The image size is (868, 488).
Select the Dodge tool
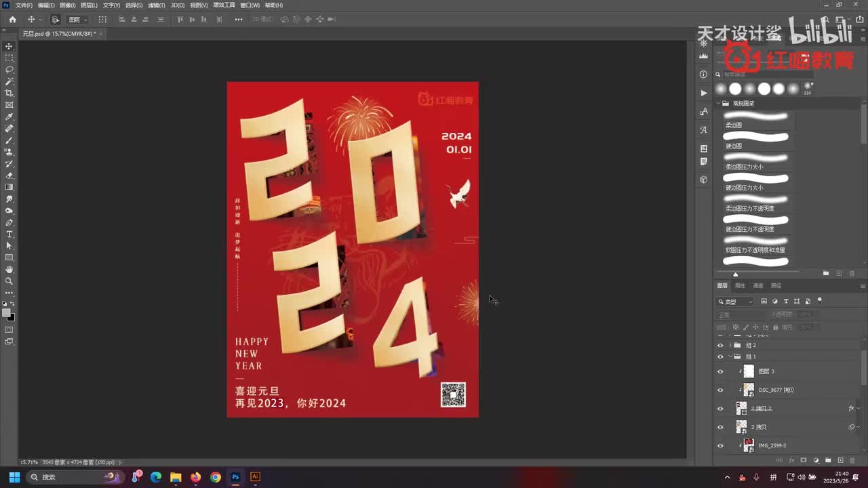click(9, 211)
